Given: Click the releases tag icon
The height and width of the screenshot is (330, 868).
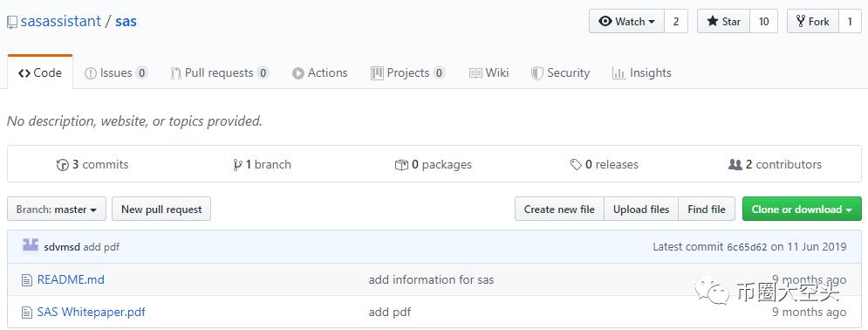Looking at the screenshot, I should pyautogui.click(x=576, y=165).
